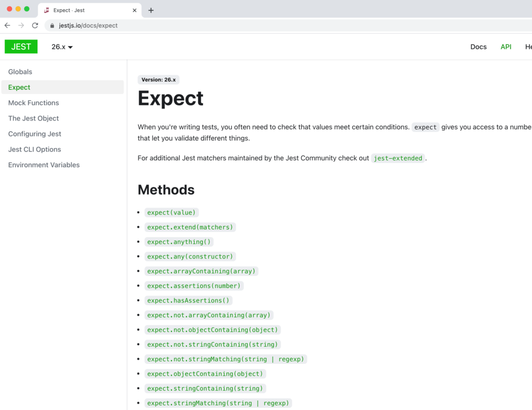Reload the page with refresh icon
This screenshot has height=410, width=532.
(35, 25)
